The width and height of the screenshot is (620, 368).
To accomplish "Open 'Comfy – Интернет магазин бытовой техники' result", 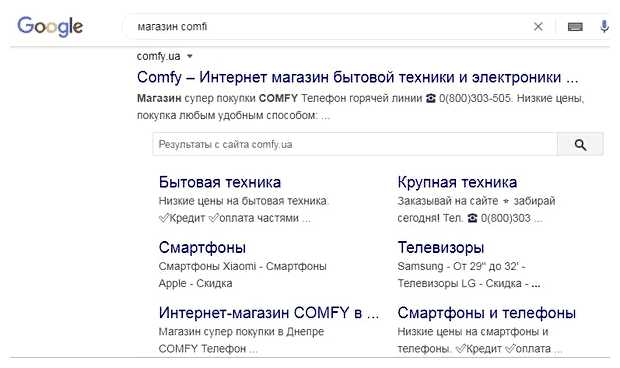I will pyautogui.click(x=357, y=77).
